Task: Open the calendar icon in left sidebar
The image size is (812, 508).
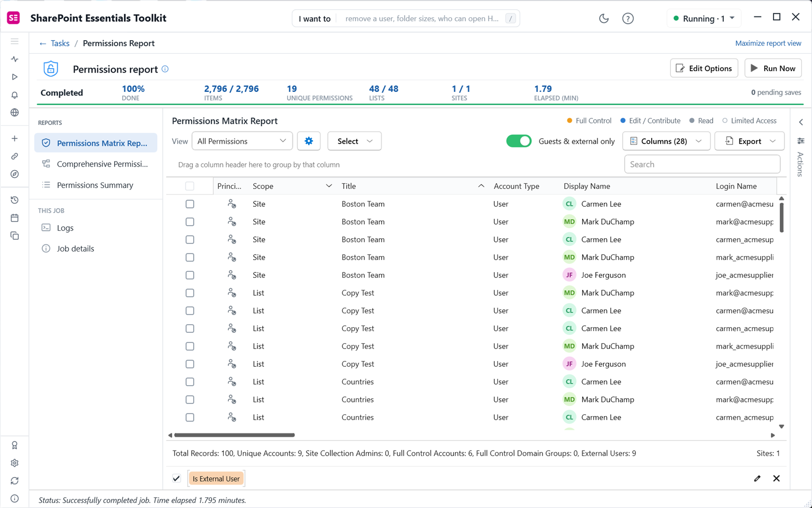Action: [x=15, y=218]
